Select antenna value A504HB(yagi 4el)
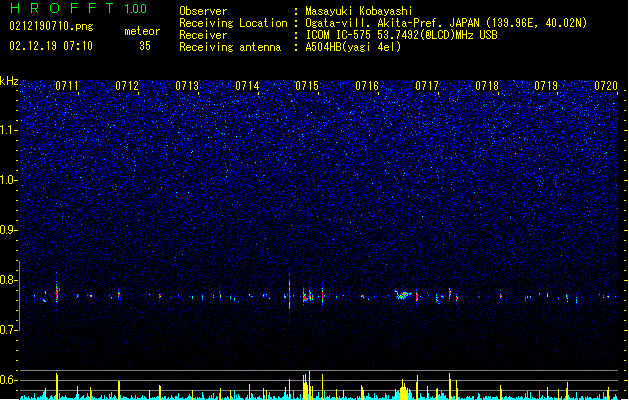Viewport: 629px width, 400px height. [x=353, y=47]
